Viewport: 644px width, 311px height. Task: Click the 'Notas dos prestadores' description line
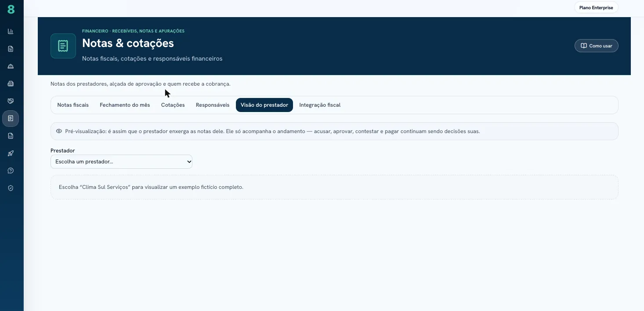(x=141, y=83)
